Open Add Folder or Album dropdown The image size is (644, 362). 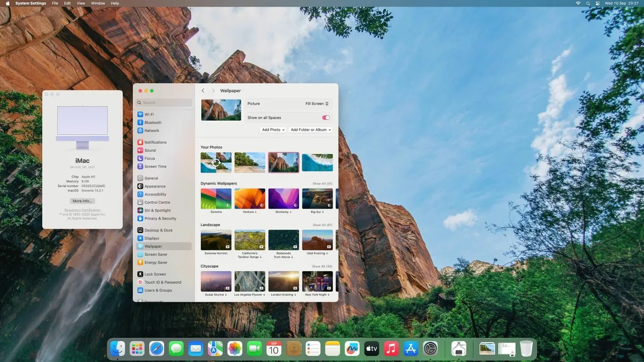point(311,130)
